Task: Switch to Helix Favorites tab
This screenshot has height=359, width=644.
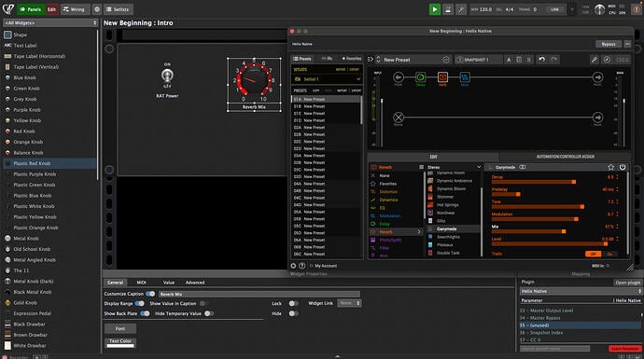Action: (352, 59)
